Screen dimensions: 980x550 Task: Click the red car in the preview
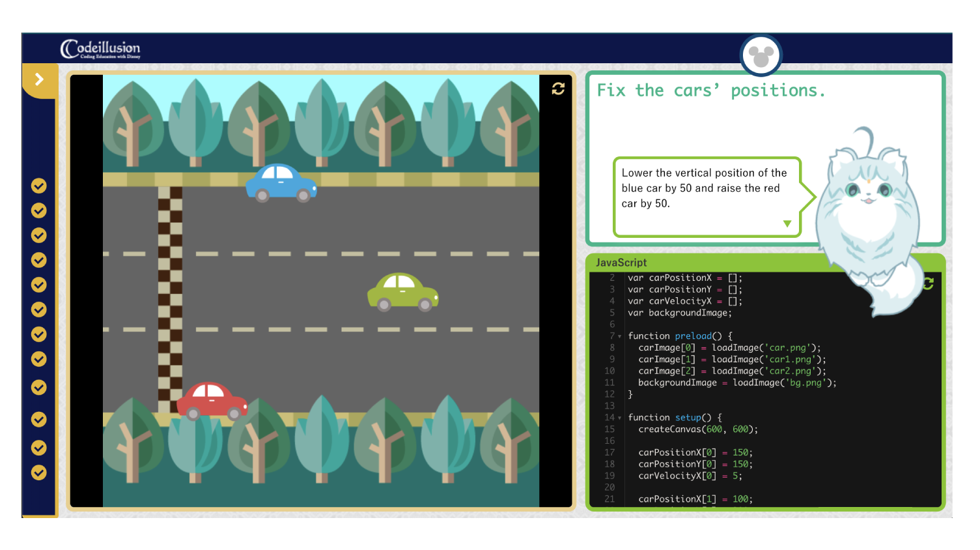[212, 401]
